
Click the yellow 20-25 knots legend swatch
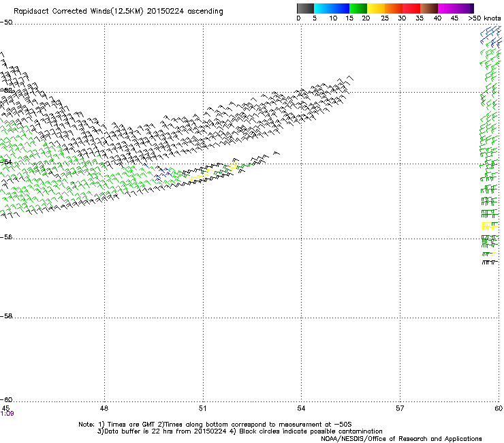(x=376, y=8)
